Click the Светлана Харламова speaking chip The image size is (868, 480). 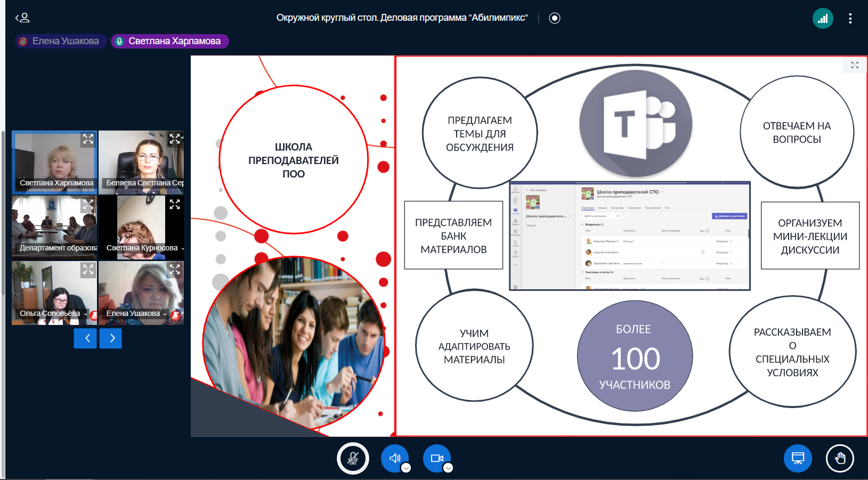click(x=170, y=41)
